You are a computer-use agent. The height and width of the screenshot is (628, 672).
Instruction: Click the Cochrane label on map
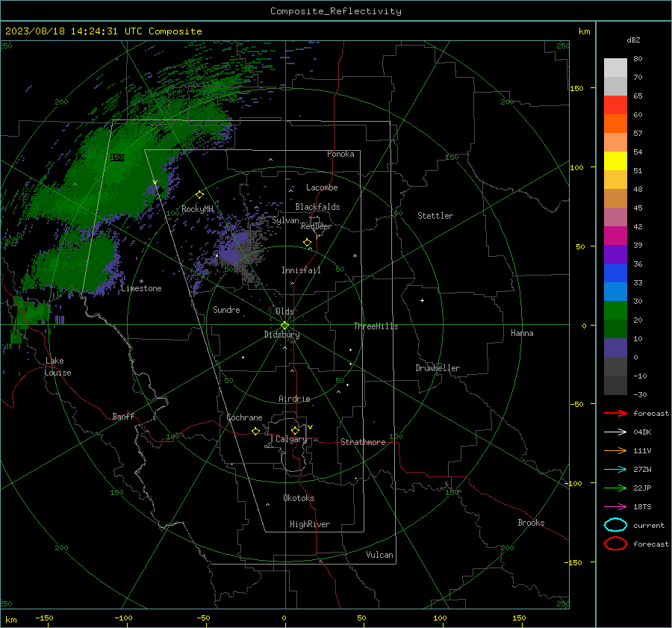244,417
